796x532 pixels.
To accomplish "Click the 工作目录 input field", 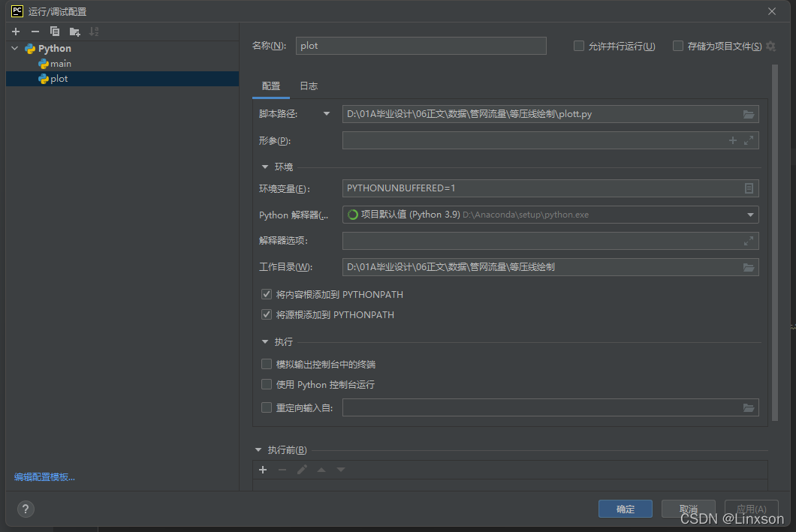I will pyautogui.click(x=550, y=267).
